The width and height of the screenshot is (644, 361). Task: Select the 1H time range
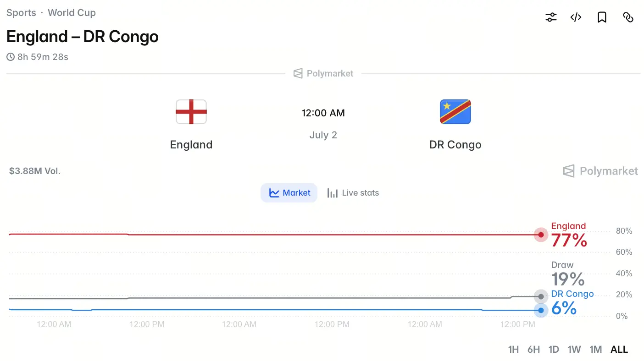pos(513,350)
